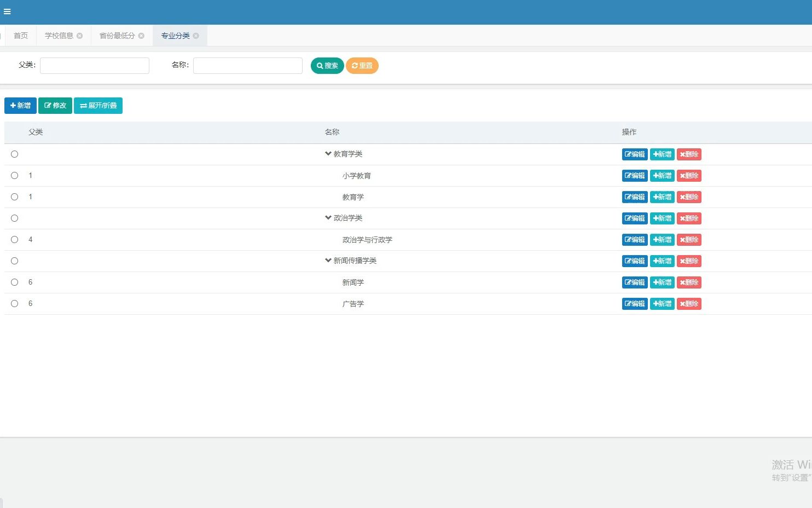The height and width of the screenshot is (508, 812).
Task: Select the radio button for 广告学 row
Action: 15,304
